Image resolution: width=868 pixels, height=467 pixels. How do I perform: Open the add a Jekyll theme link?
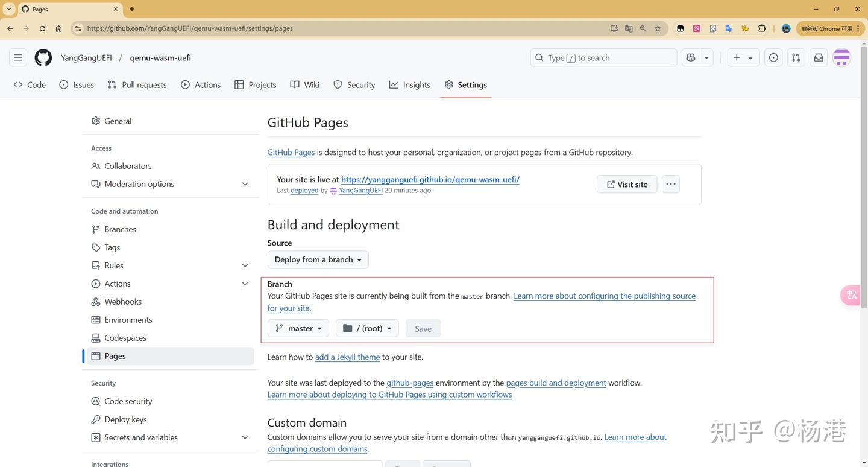click(347, 357)
